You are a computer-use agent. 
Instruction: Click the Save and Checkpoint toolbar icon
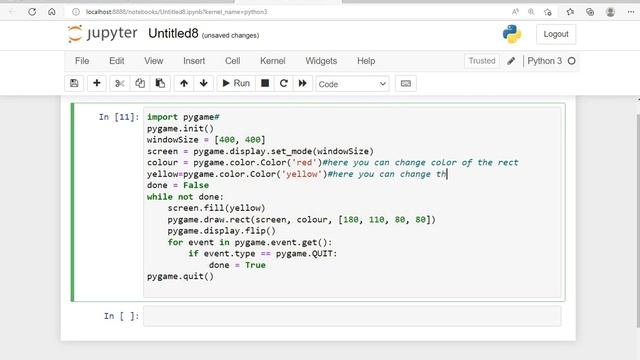pyautogui.click(x=74, y=83)
